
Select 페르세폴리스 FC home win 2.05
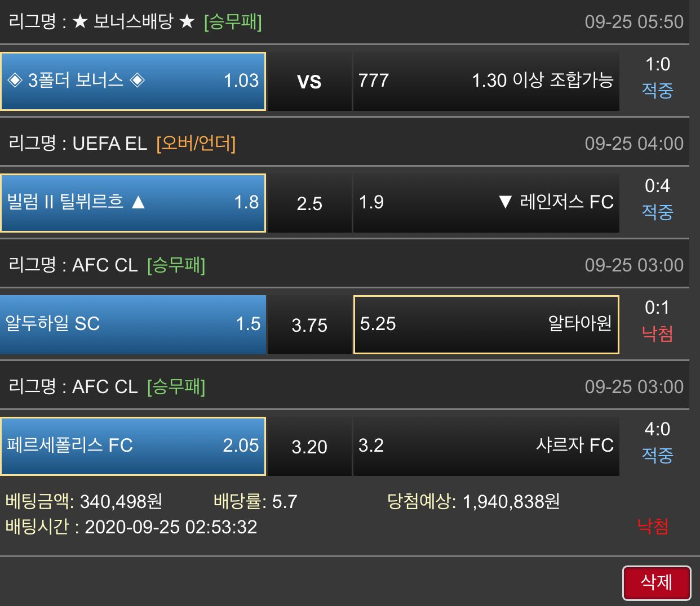point(133,446)
